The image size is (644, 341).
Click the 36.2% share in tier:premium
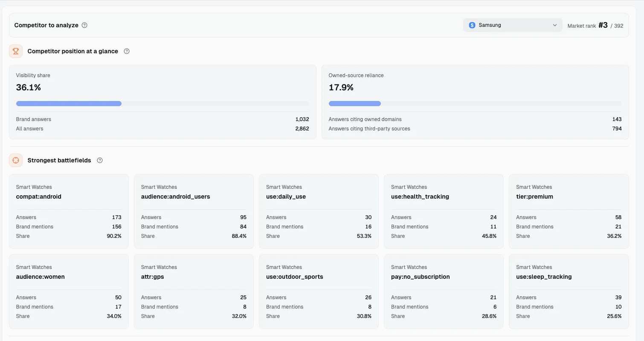coord(614,236)
